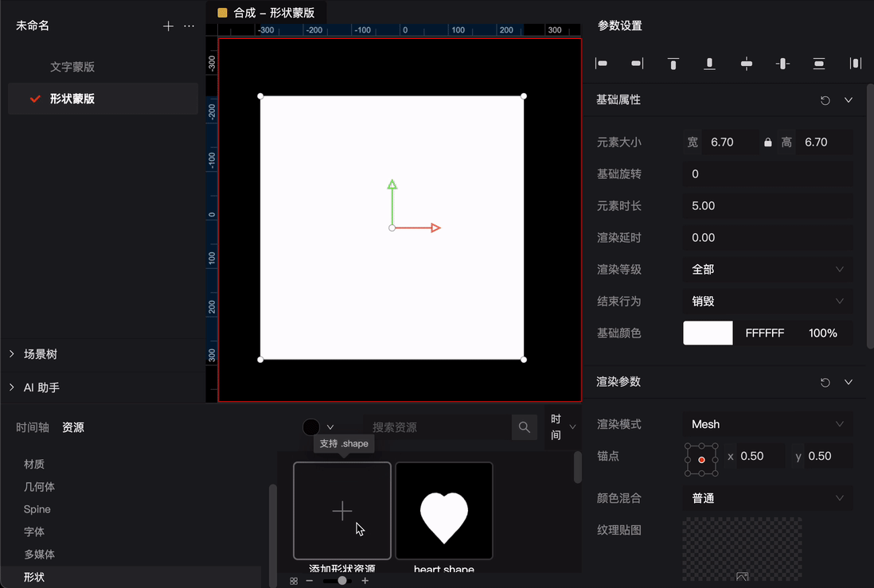Align element to top edge icon

[673, 64]
